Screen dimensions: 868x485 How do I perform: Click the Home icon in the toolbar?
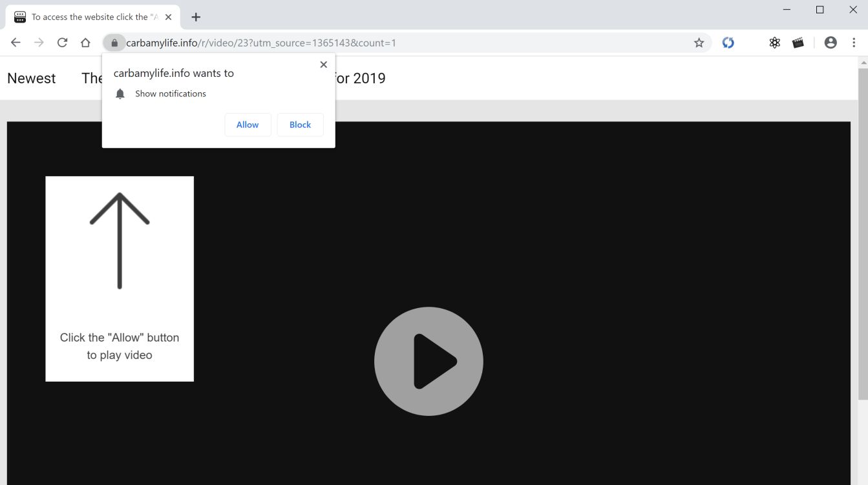coord(85,42)
